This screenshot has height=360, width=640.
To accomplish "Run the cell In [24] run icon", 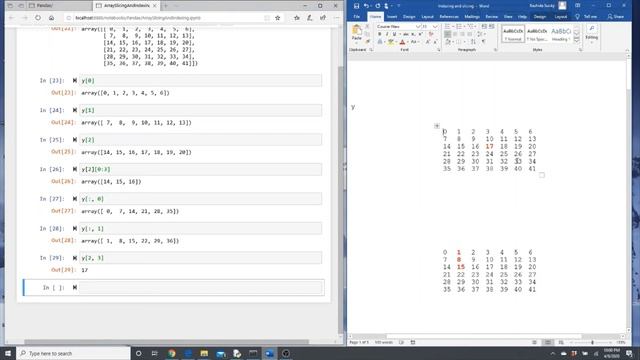I will point(75,110).
